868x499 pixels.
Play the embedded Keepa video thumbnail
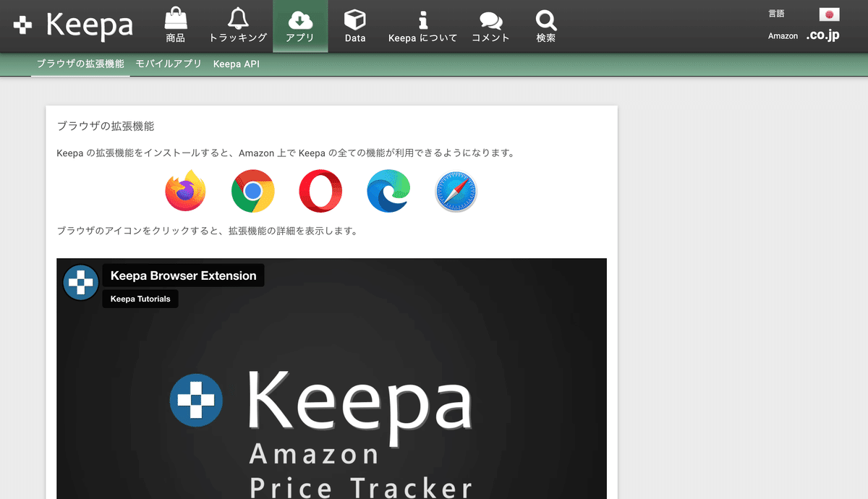pos(331,398)
